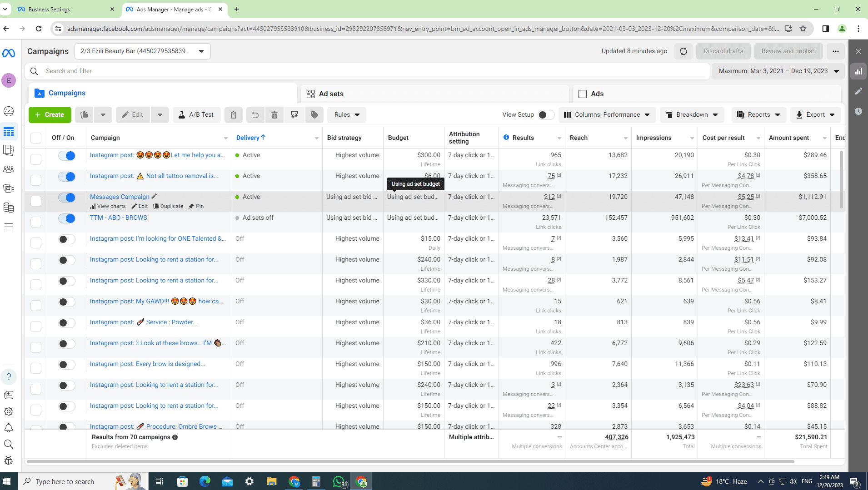Open Notifications bell icon in sidebar
Screen dimensions: 868x490
[x=9, y=428]
